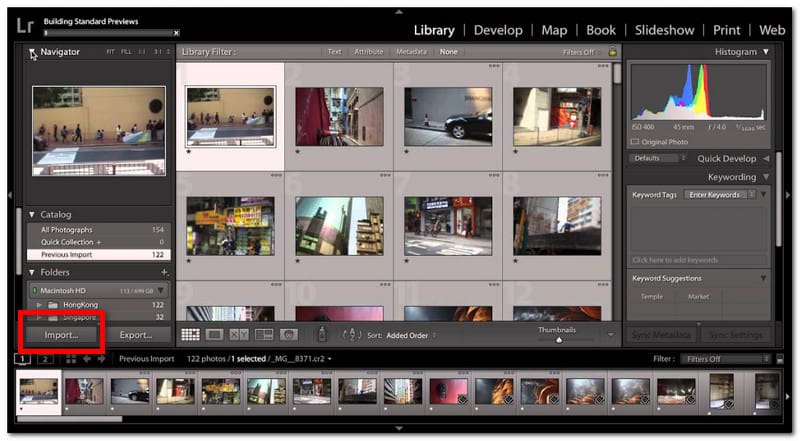Switch to the Web module

[x=772, y=30]
